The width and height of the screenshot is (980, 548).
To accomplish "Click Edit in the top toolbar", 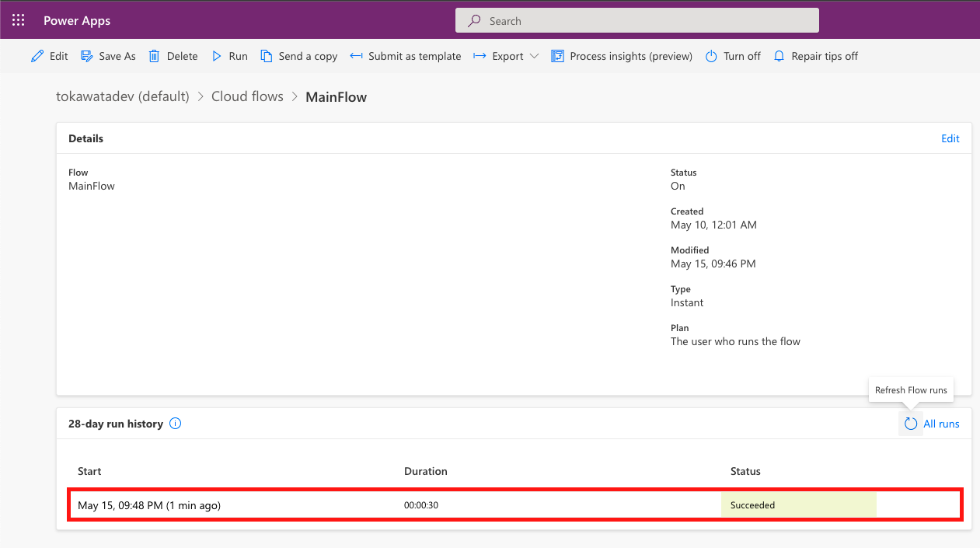I will (49, 56).
